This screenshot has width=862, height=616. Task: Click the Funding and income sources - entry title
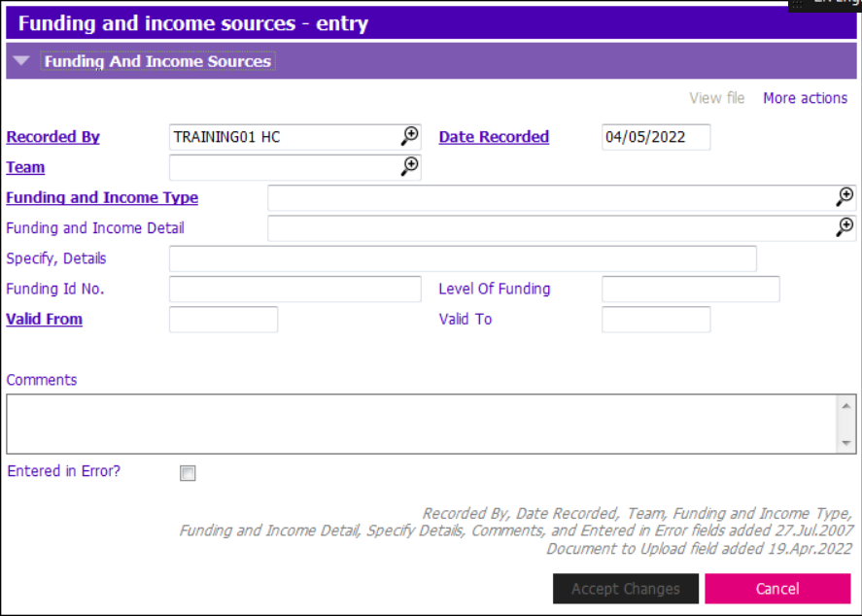tap(193, 23)
